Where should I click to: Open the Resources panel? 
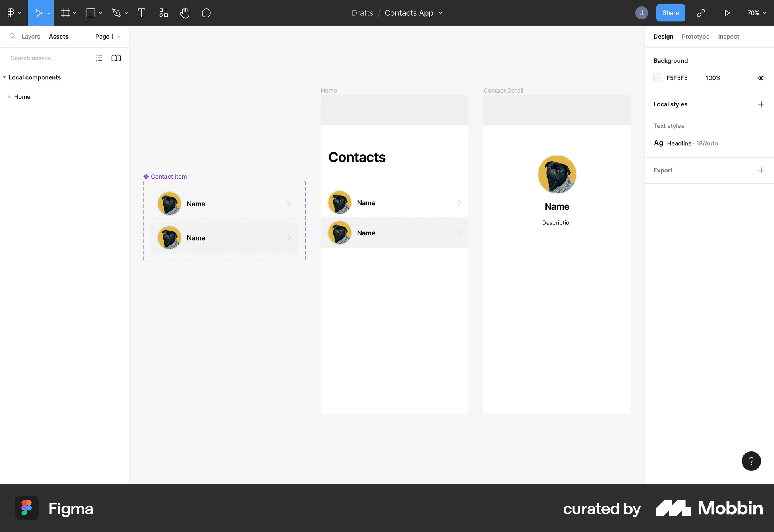[163, 12]
